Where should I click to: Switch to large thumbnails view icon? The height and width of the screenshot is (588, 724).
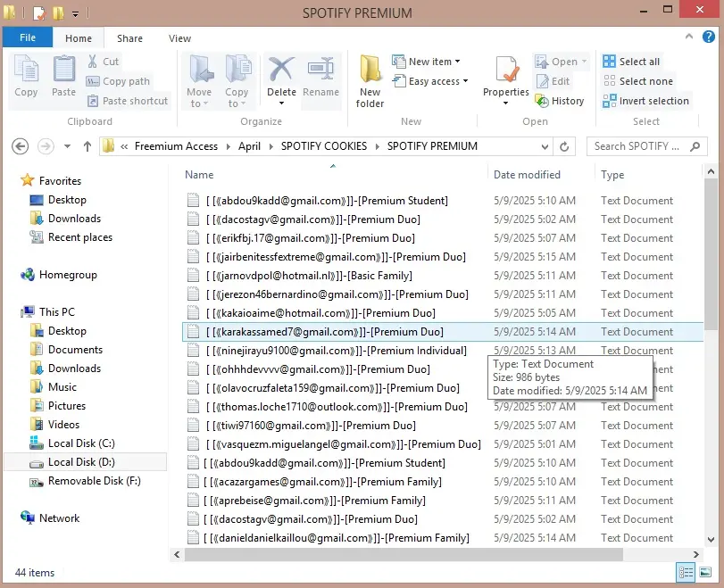pos(705,573)
